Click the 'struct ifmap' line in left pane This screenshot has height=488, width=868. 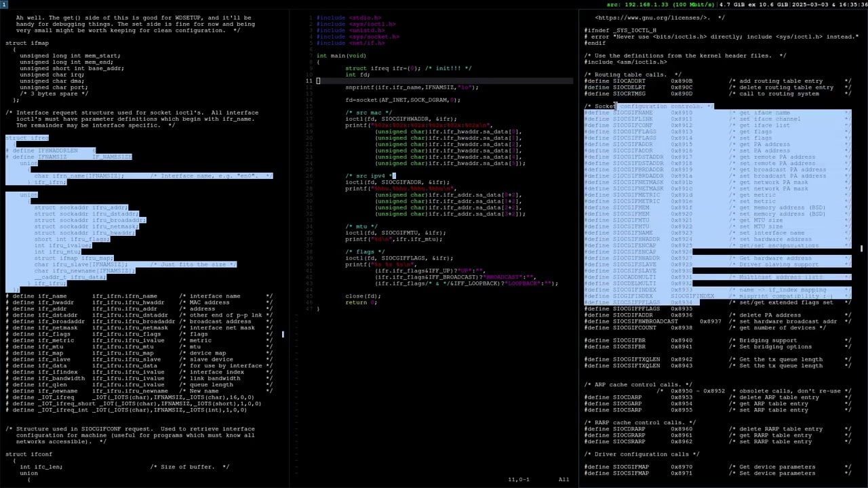[x=27, y=43]
